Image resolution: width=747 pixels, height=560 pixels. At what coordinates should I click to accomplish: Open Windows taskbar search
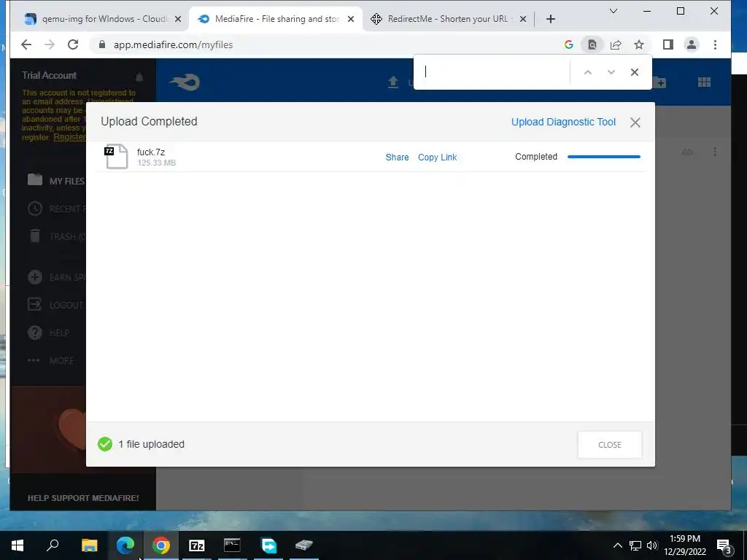[x=53, y=545]
